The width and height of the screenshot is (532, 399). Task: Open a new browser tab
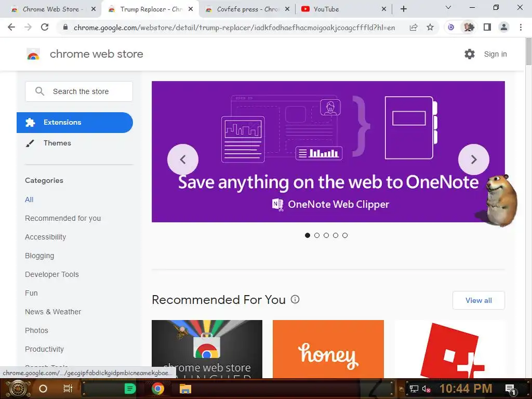[x=403, y=9]
